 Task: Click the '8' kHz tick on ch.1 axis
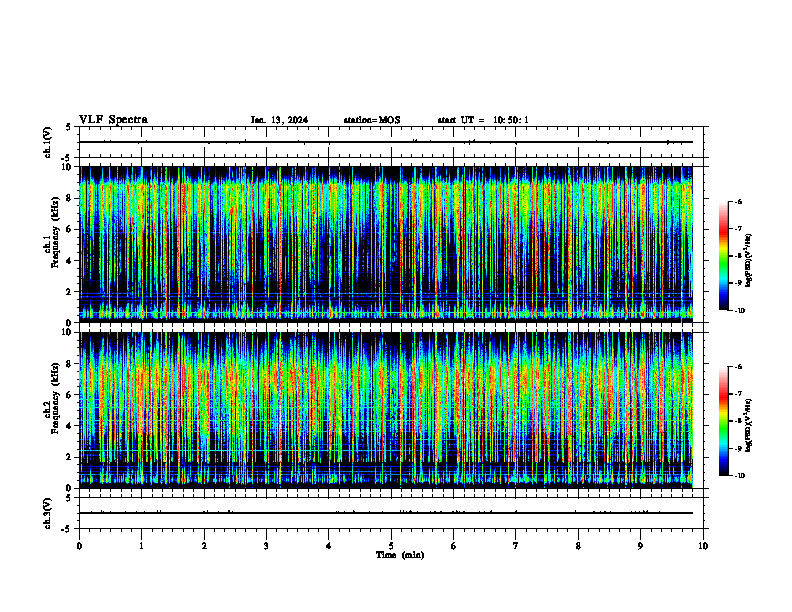point(70,198)
